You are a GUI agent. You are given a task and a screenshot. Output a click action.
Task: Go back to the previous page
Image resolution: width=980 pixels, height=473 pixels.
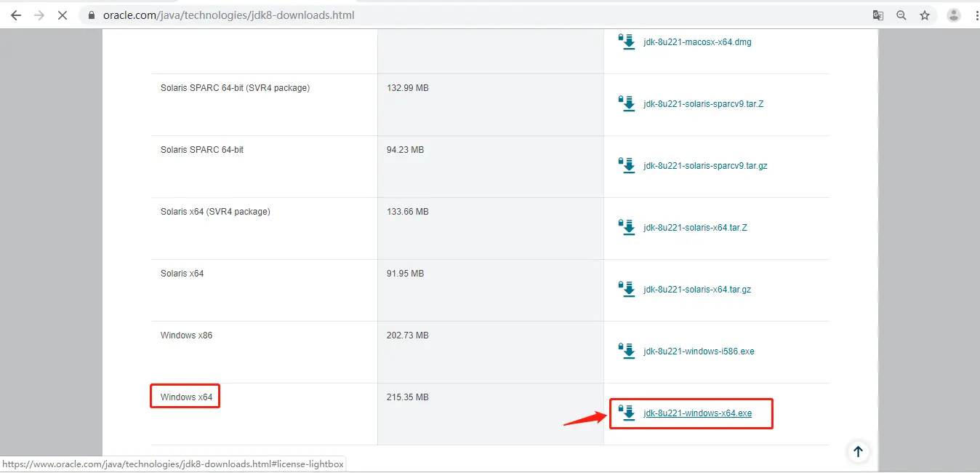(15, 15)
